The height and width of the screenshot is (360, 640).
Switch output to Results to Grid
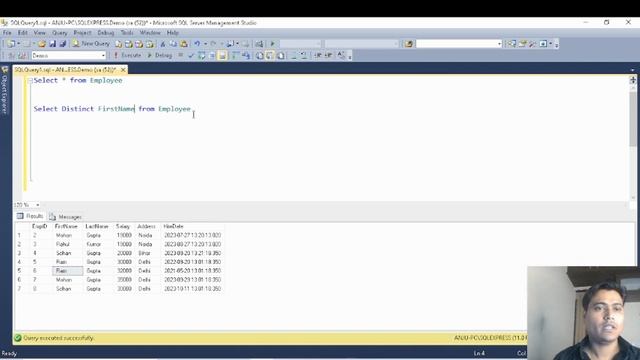pyautogui.click(x=270, y=56)
